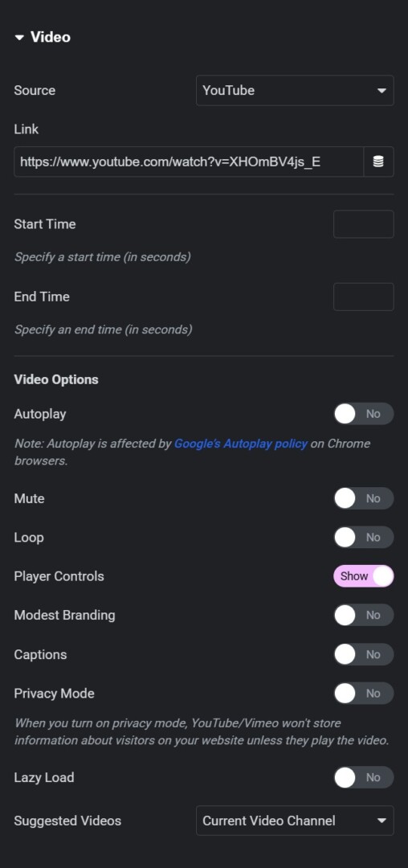Turn on Modest Branding
Image resolution: width=408 pixels, height=868 pixels.
(x=363, y=615)
